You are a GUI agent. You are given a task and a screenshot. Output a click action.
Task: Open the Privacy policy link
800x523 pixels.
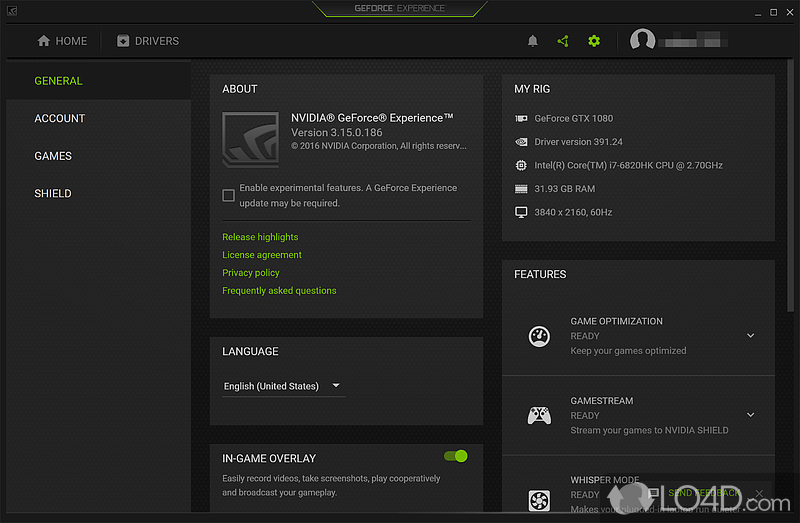pyautogui.click(x=251, y=272)
